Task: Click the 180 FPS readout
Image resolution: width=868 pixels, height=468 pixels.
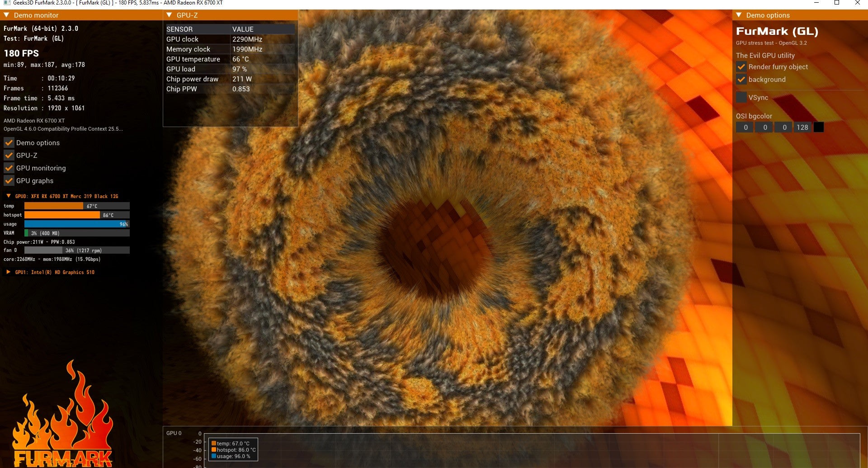Action: 21,53
